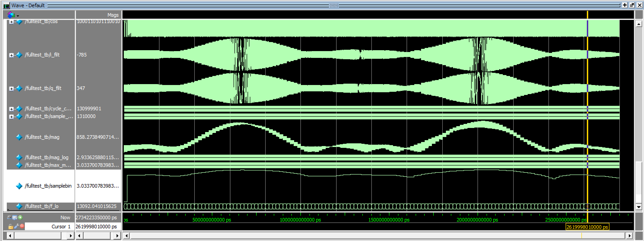The width and height of the screenshot is (644, 241).
Task: Click the + button at the top-right corner
Action: tap(625, 5)
